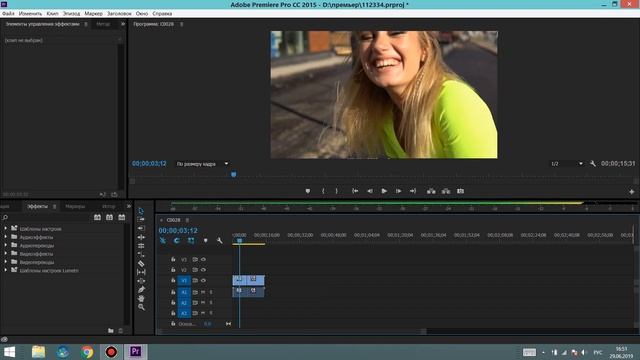Expand Аудиопереходы folder
The width and height of the screenshot is (640, 360).
click(6, 245)
